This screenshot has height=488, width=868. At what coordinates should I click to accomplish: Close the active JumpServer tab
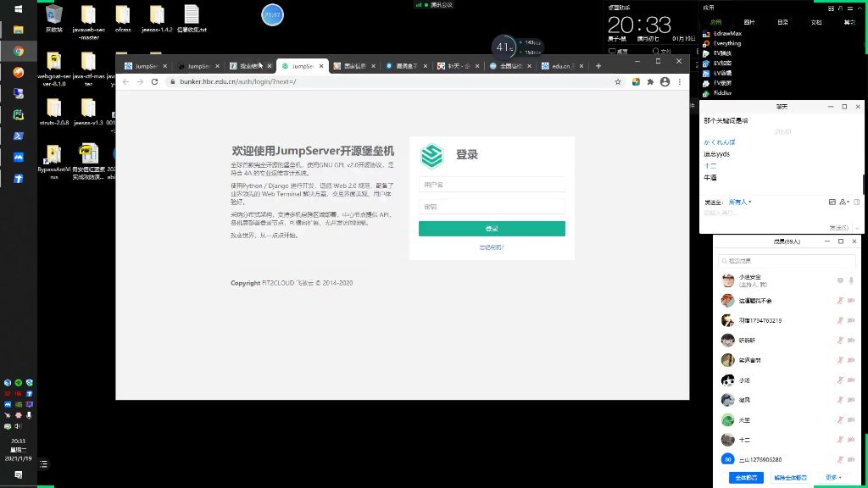[x=321, y=66]
